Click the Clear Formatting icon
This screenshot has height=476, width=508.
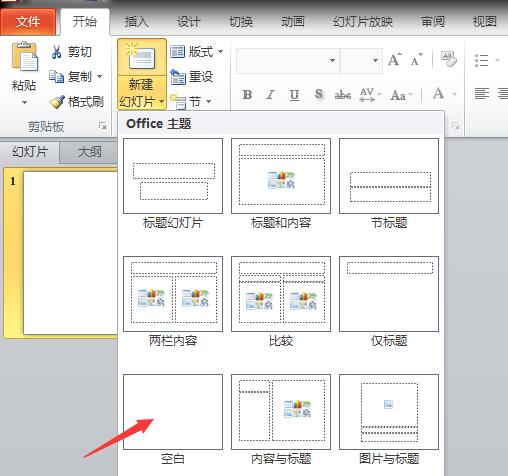448,59
